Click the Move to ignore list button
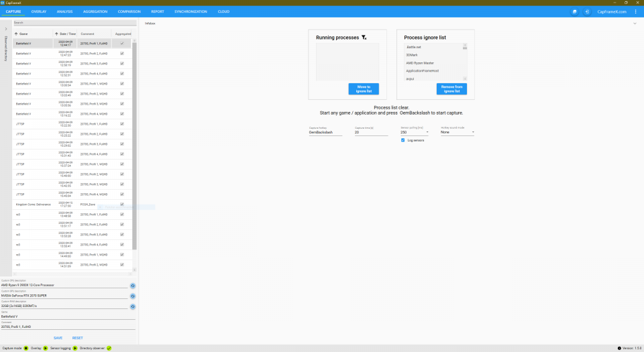Screen dimensions: 644x352 (364, 89)
